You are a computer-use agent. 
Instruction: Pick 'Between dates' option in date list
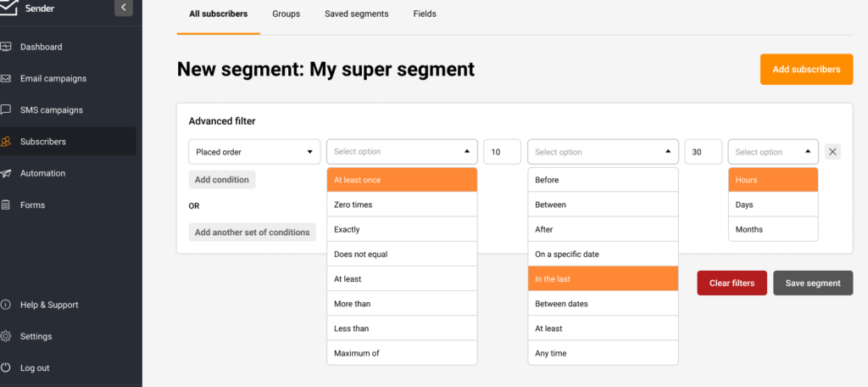[x=603, y=304]
